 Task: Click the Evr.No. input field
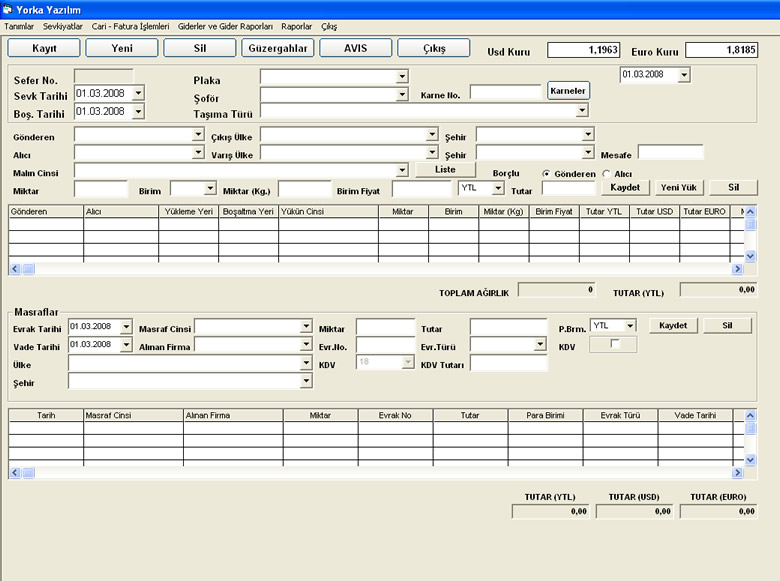tap(386, 345)
